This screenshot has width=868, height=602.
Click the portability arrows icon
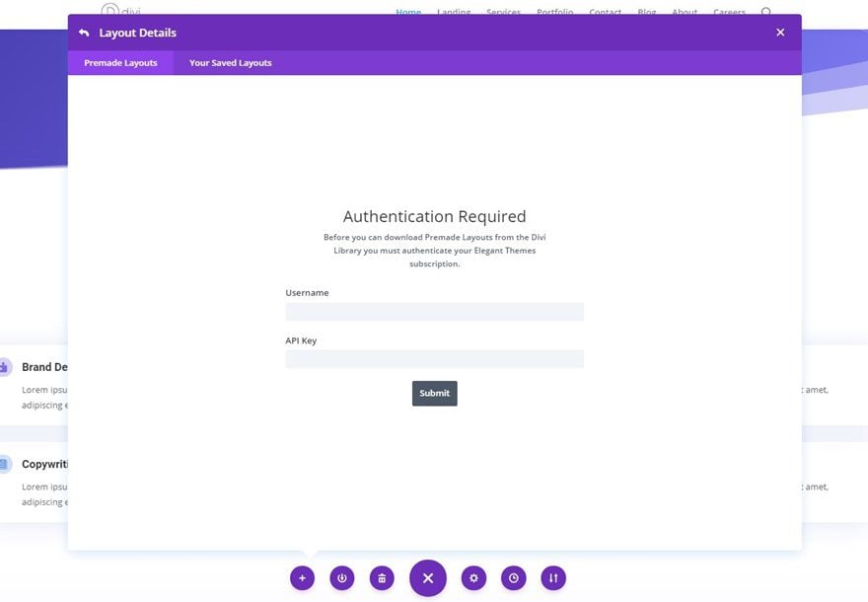[553, 578]
